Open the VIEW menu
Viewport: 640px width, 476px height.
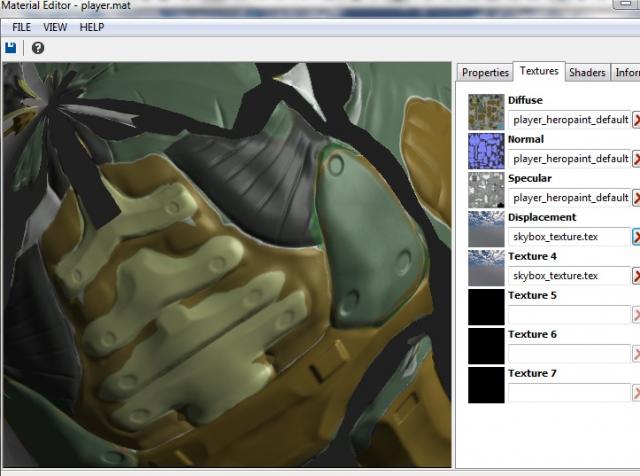coord(56,27)
